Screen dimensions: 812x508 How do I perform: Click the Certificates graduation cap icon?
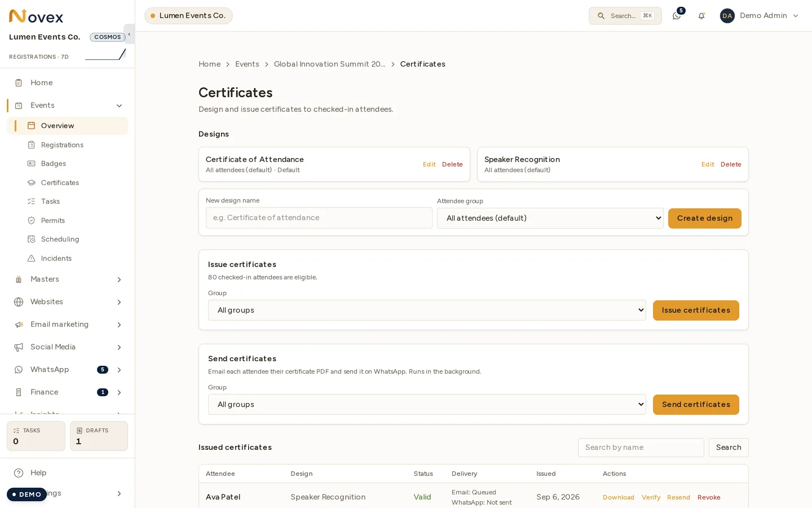pyautogui.click(x=32, y=183)
